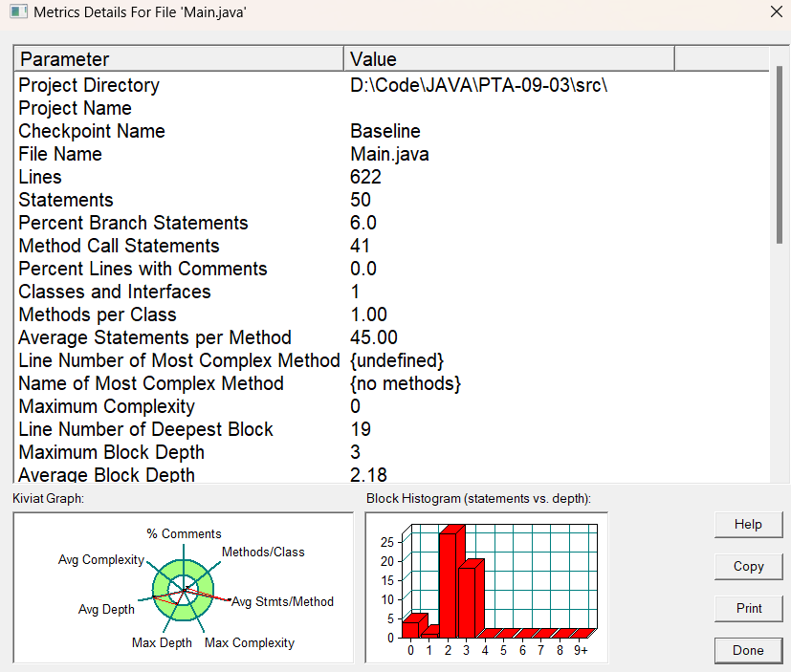
Task: Click the Max Complexity Kiviat label
Action: tap(250, 642)
